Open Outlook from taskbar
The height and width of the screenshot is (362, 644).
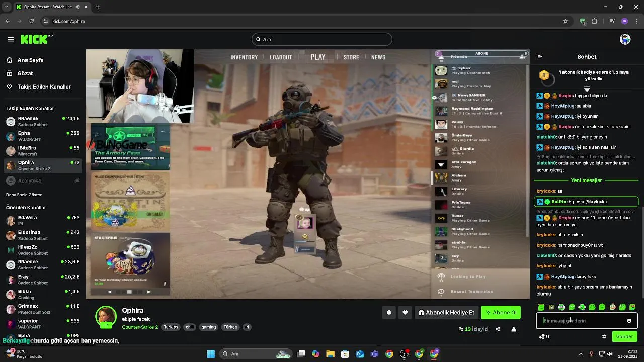pyautogui.click(x=360, y=354)
